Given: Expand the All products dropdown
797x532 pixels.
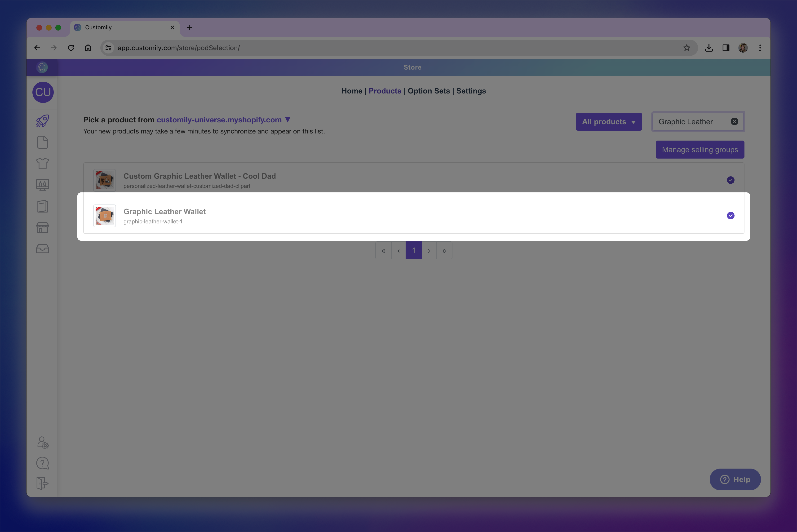Looking at the screenshot, I should [608, 122].
